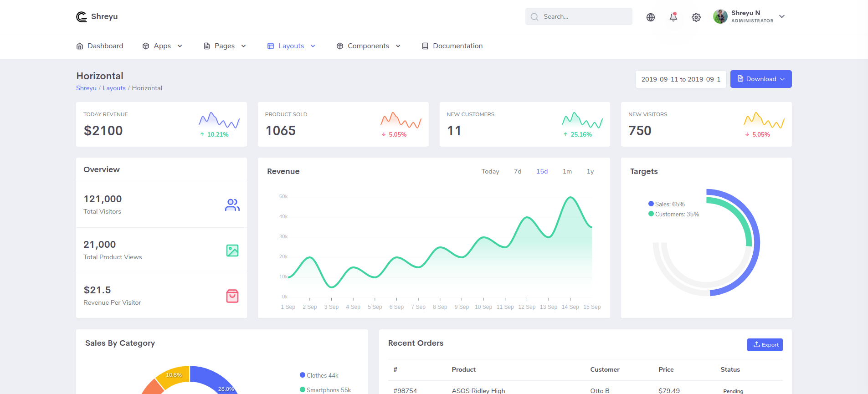The width and height of the screenshot is (868, 394).
Task: Click the New Customers sparkline chart
Action: [x=582, y=120]
